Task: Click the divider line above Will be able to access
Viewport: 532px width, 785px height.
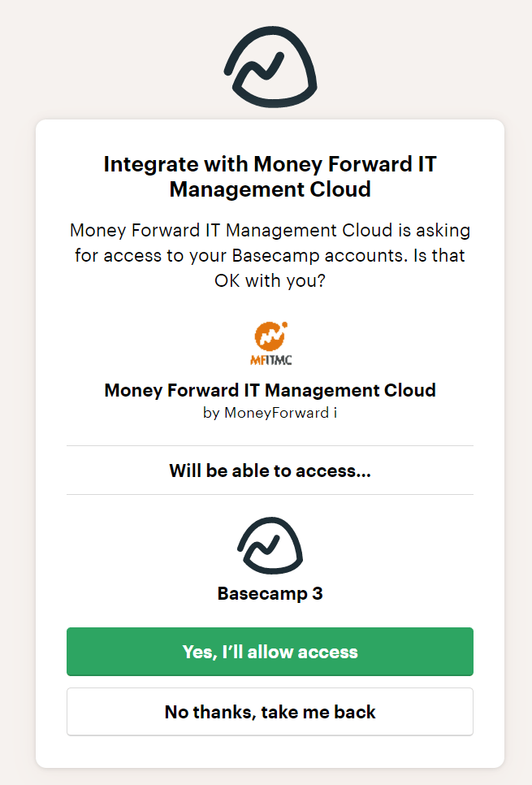Action: (270, 445)
